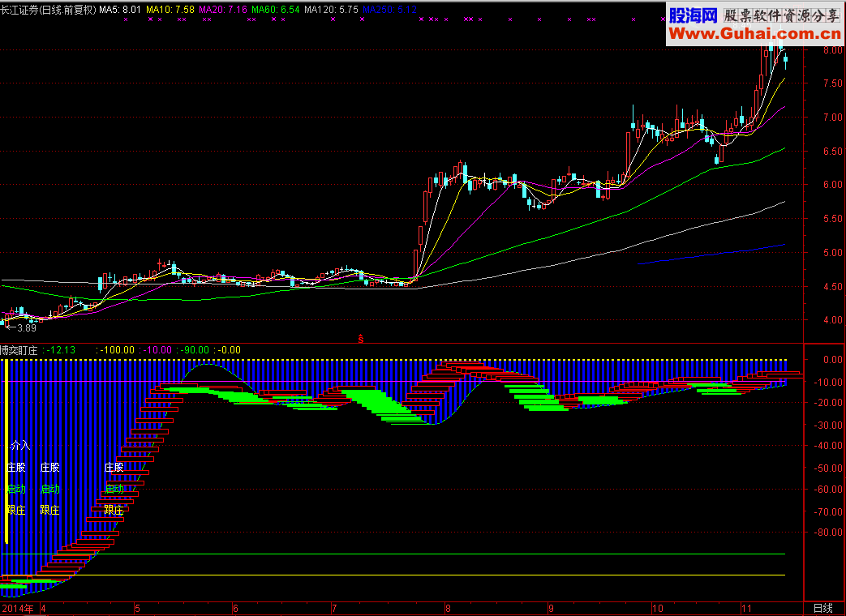Click the 0.00 label on the indicator axis

click(x=833, y=360)
